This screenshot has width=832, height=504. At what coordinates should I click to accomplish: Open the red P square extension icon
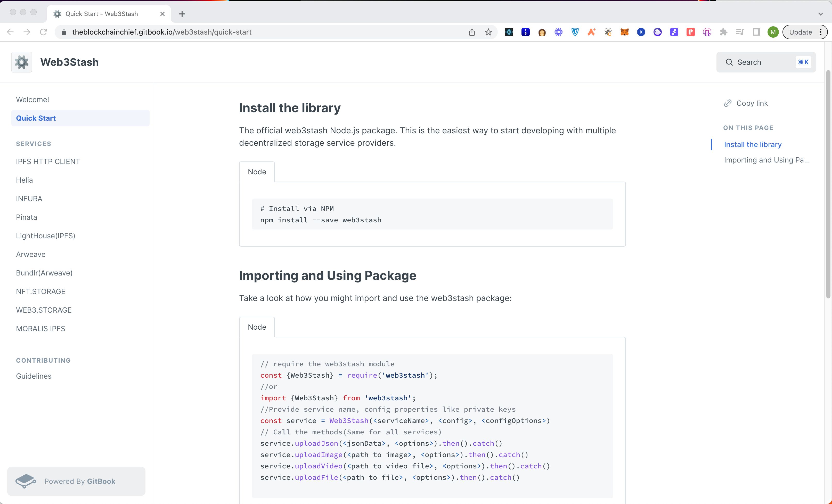click(x=690, y=32)
